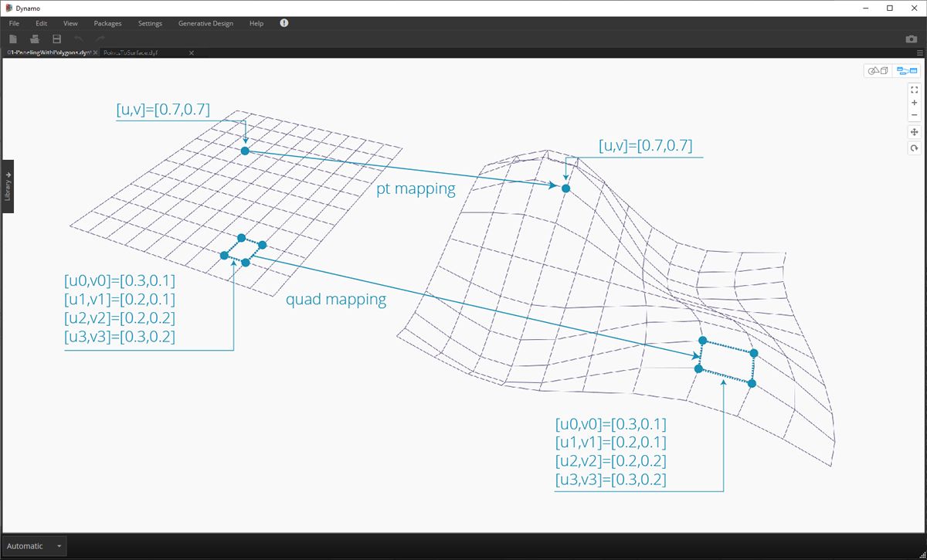The image size is (927, 560).
Task: Click the Open file icon in toolbar
Action: [x=35, y=39]
